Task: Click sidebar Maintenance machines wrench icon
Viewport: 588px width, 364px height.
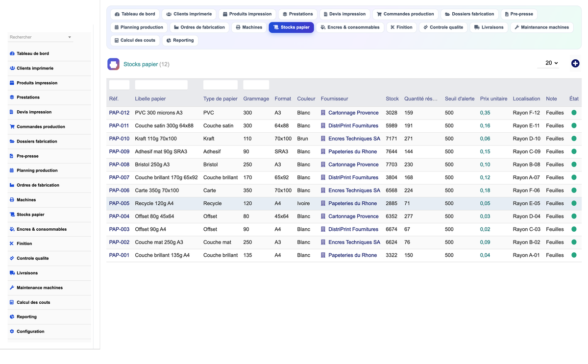Action: (12, 288)
